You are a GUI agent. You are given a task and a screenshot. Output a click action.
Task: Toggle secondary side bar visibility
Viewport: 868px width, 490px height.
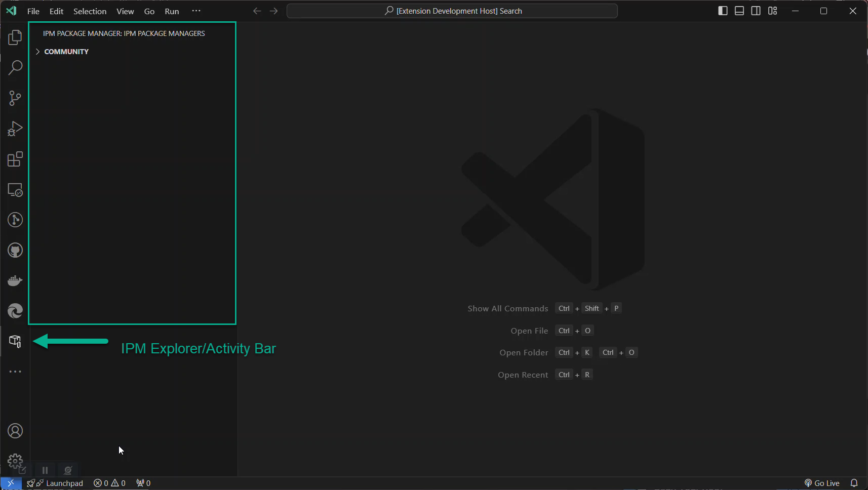tap(756, 11)
